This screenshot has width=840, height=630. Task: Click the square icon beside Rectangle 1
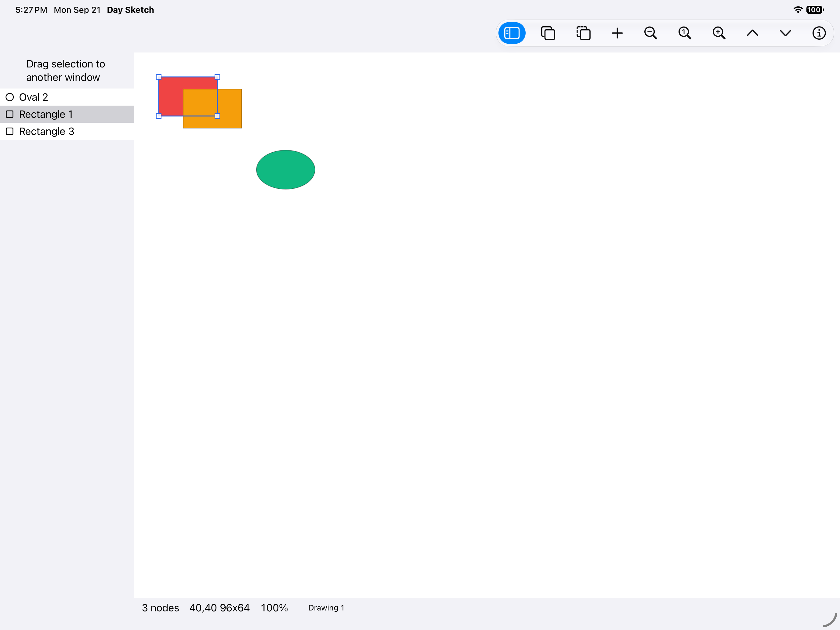[10, 114]
